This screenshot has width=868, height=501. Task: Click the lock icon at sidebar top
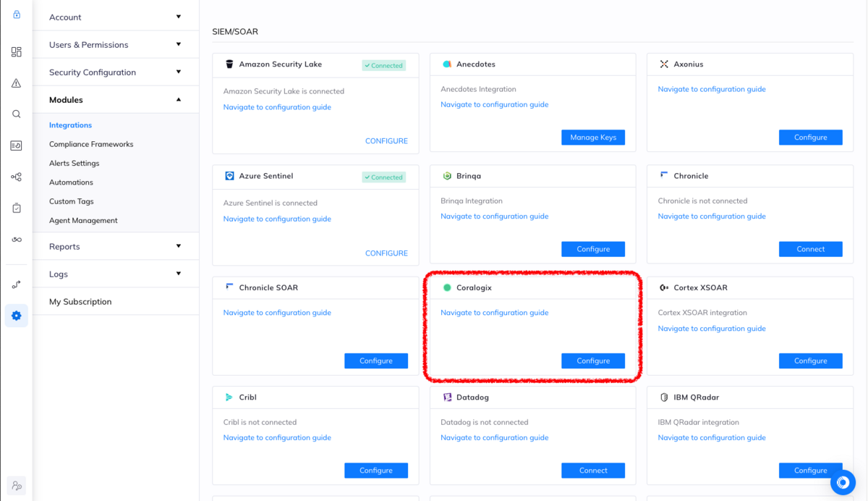(17, 14)
